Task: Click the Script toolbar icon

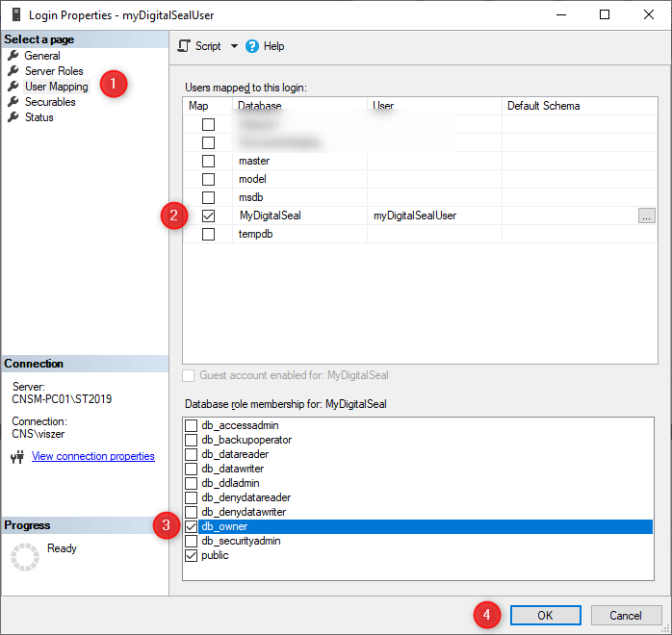Action: point(184,46)
